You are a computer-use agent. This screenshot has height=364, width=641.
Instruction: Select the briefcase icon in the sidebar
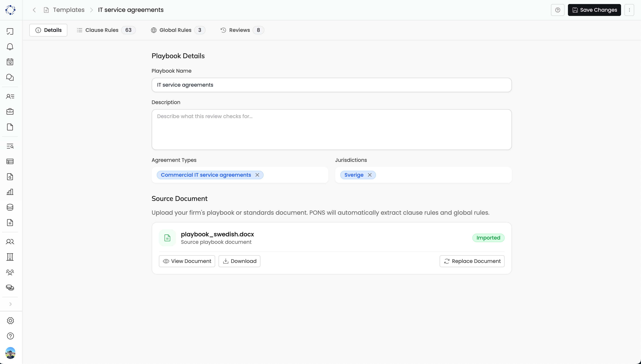click(x=10, y=111)
